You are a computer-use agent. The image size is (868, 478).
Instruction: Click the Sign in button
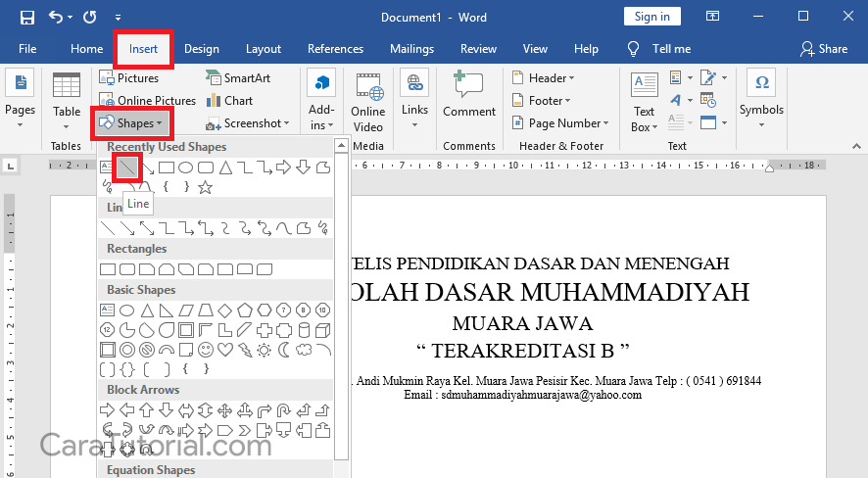(x=652, y=17)
